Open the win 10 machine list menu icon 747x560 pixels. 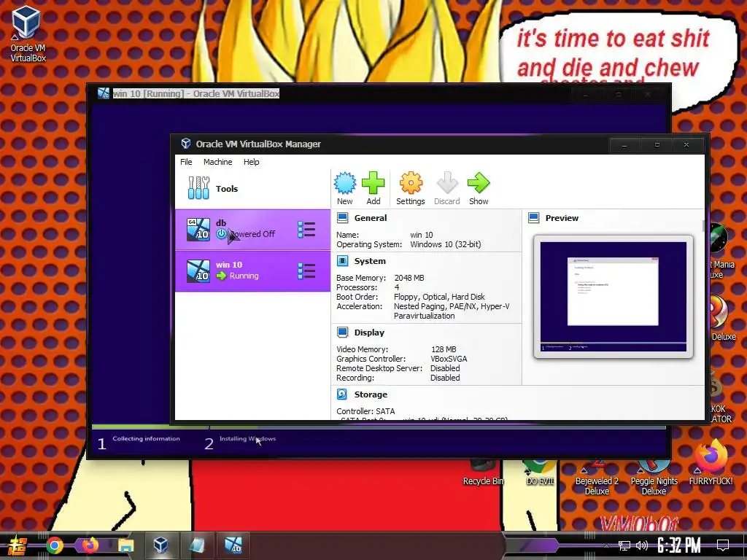click(306, 271)
